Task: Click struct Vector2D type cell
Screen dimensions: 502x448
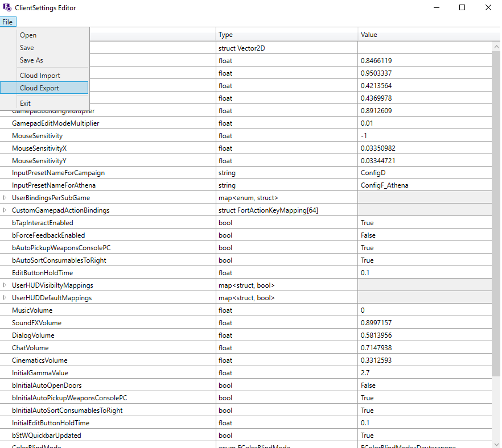Action: pos(287,48)
